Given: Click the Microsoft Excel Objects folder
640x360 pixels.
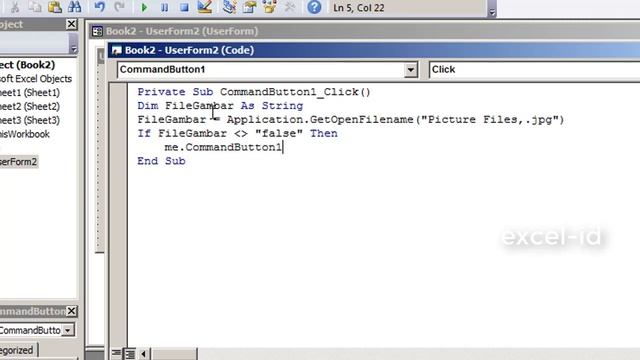Looking at the screenshot, I should [36, 79].
